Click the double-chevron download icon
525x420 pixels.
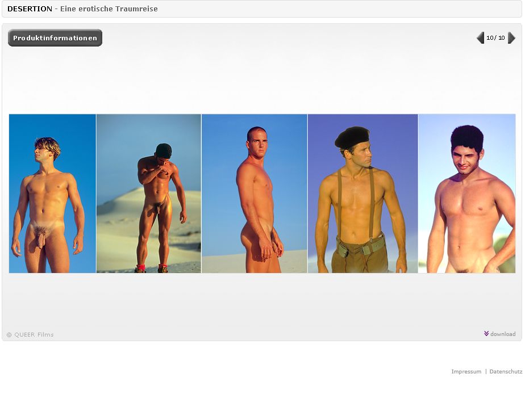[x=486, y=334]
